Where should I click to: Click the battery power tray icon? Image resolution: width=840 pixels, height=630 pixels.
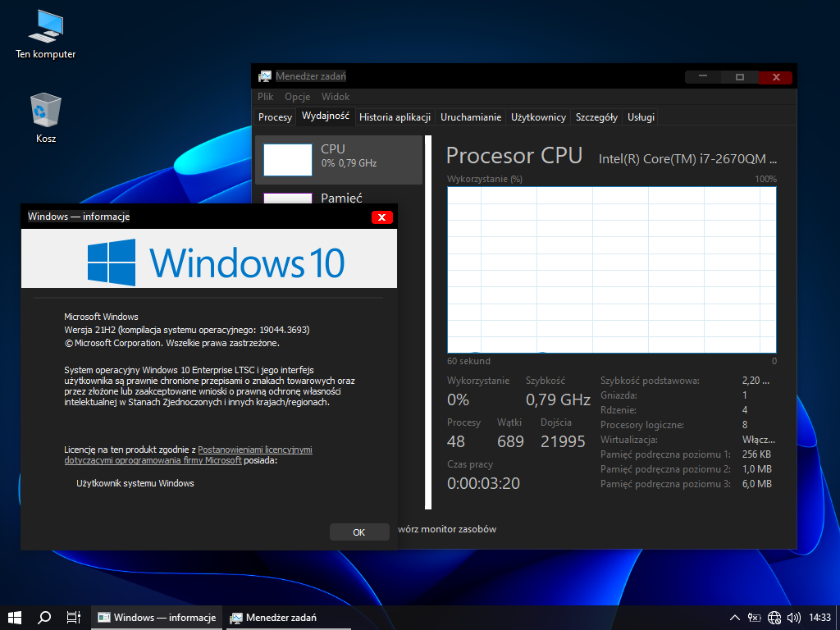tap(755, 618)
